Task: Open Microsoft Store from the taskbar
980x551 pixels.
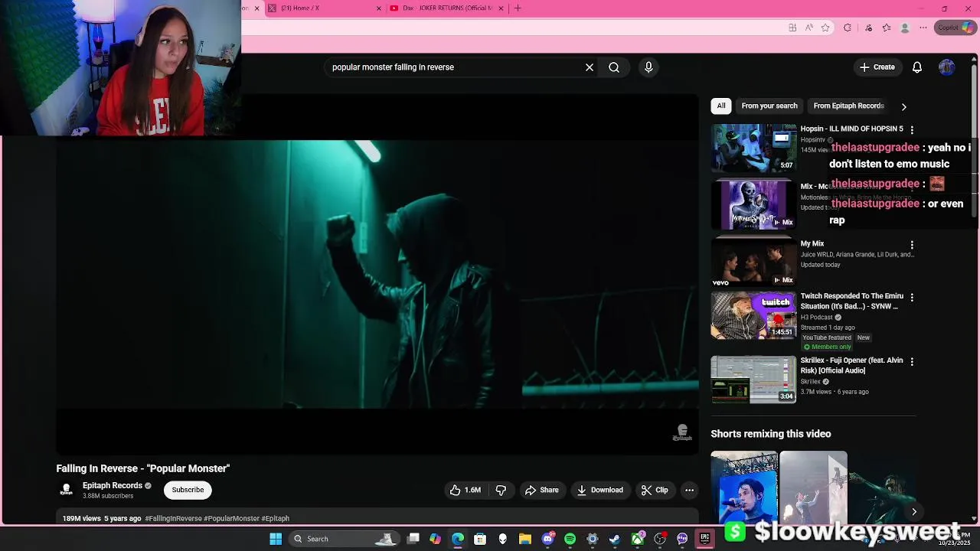Action: 480,539
